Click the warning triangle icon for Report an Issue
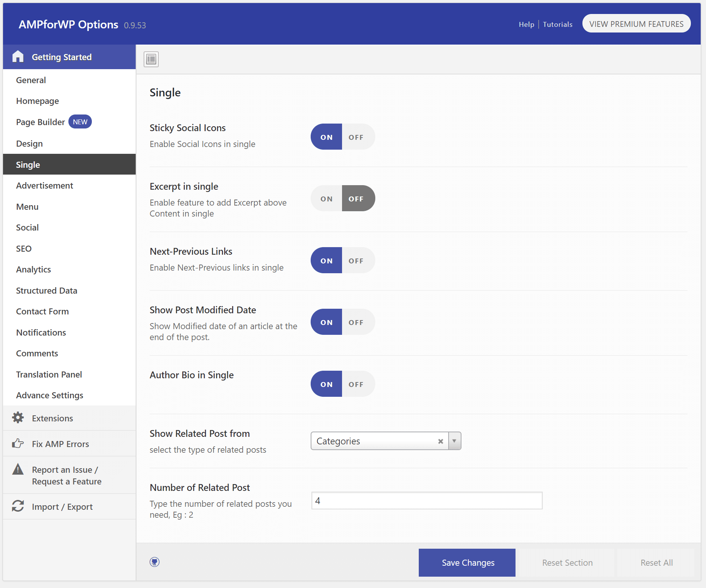Image resolution: width=706 pixels, height=588 pixels. tap(18, 469)
